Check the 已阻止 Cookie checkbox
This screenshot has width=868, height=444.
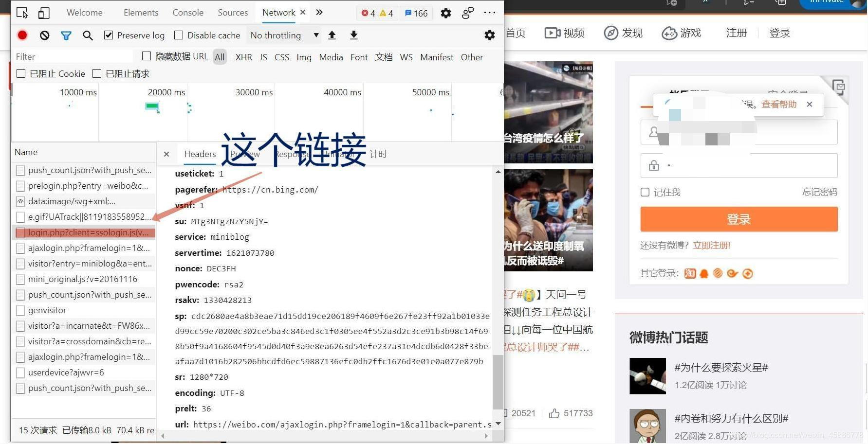[x=21, y=73]
